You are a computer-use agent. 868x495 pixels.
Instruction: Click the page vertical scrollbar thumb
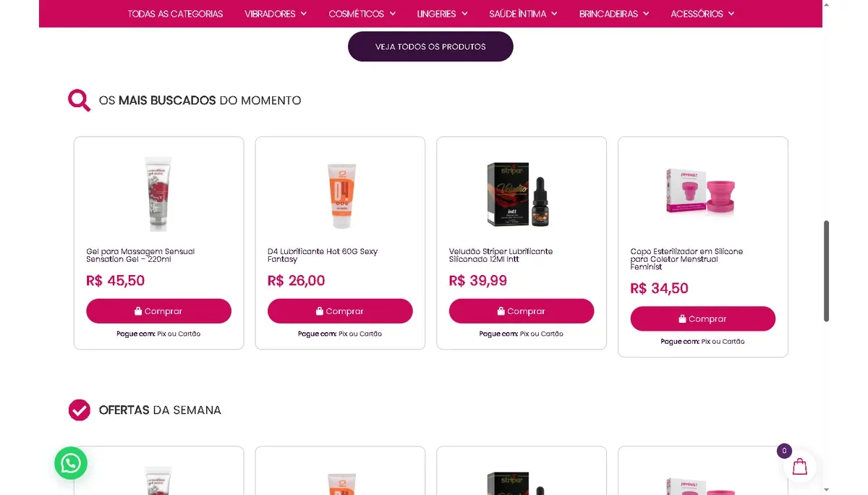tap(826, 271)
